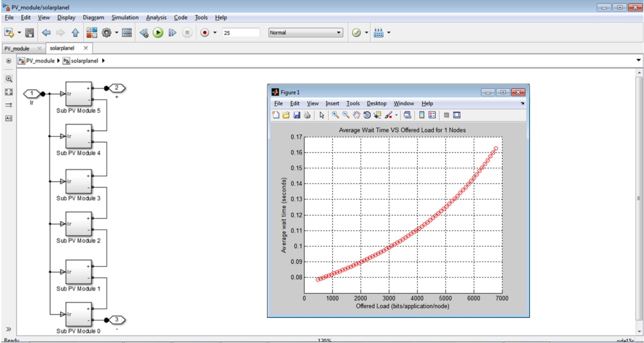The height and width of the screenshot is (343, 644).
Task: Open the address bar dropdown at right
Action: click(x=638, y=60)
